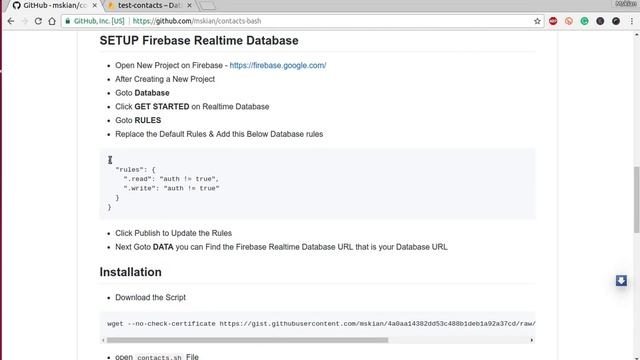Click the wget command code line
Screen dimensions: 640x360
pyautogui.click(x=321, y=324)
